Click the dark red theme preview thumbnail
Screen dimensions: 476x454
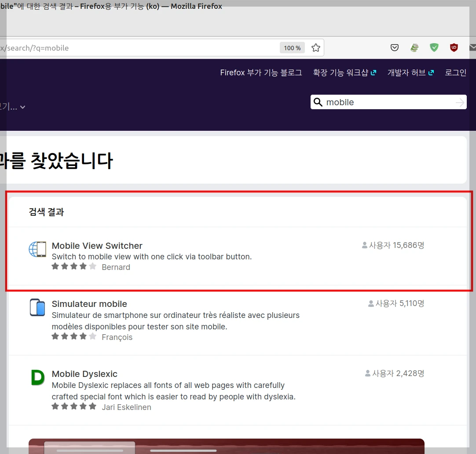click(227, 446)
